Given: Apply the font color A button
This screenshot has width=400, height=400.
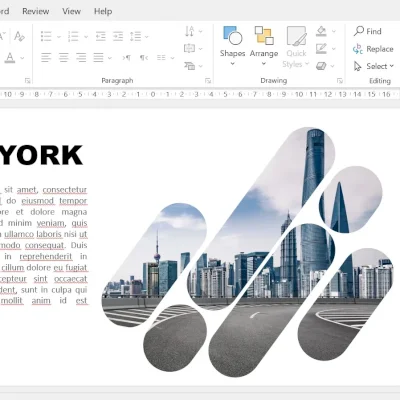Looking at the screenshot, I should (10, 58).
